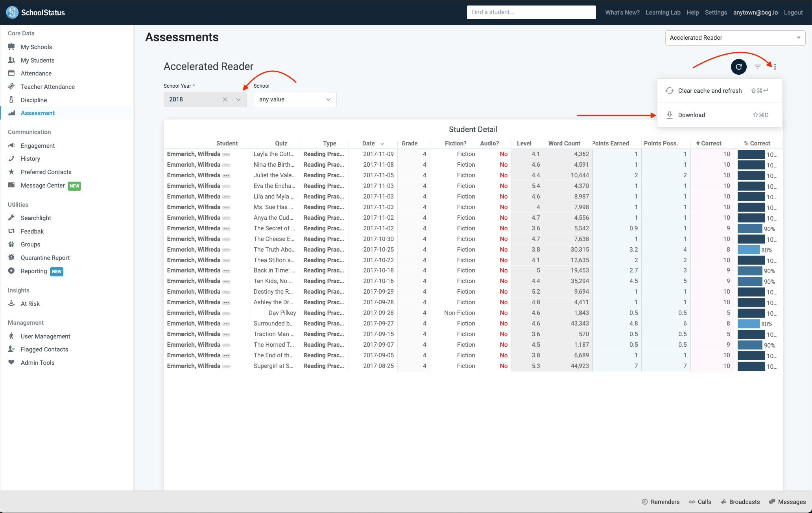Open Messages in the bottom bar
Viewport: 812px width, 513px height.
[x=788, y=502]
